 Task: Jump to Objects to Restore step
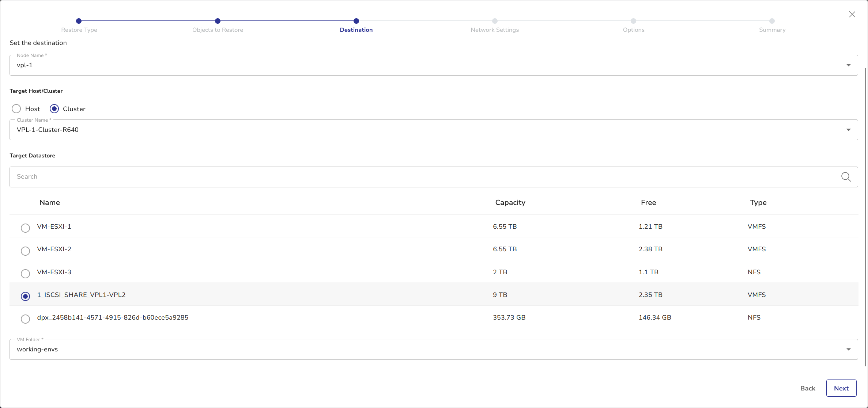pos(218,21)
